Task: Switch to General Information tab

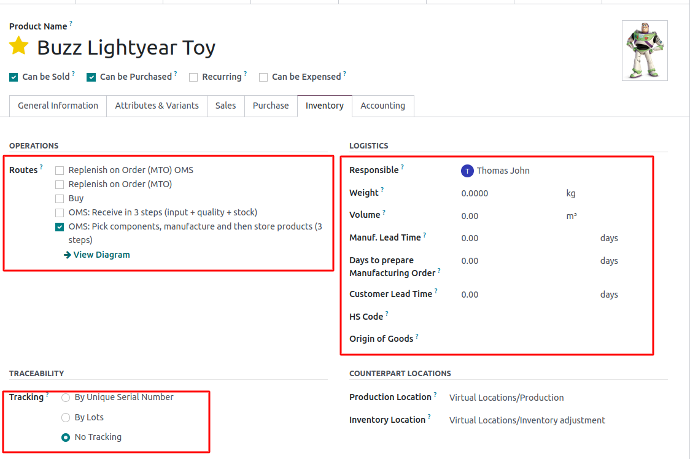Action: 58,106
